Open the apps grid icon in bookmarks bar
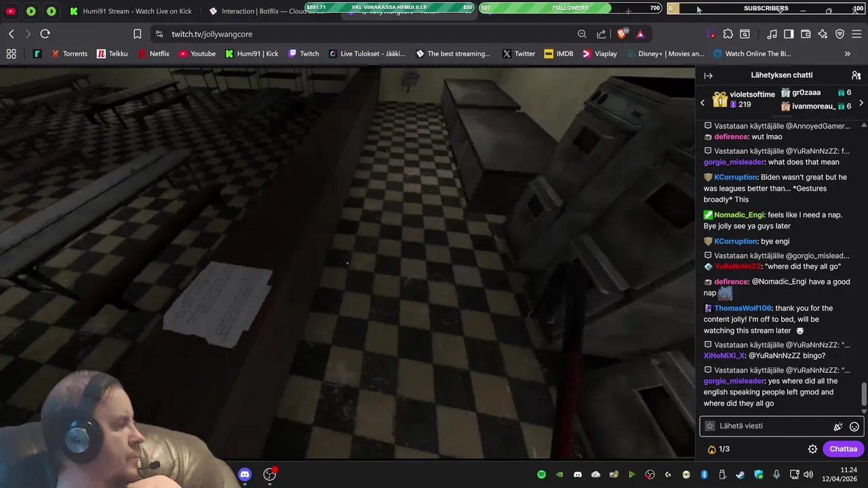 point(11,54)
